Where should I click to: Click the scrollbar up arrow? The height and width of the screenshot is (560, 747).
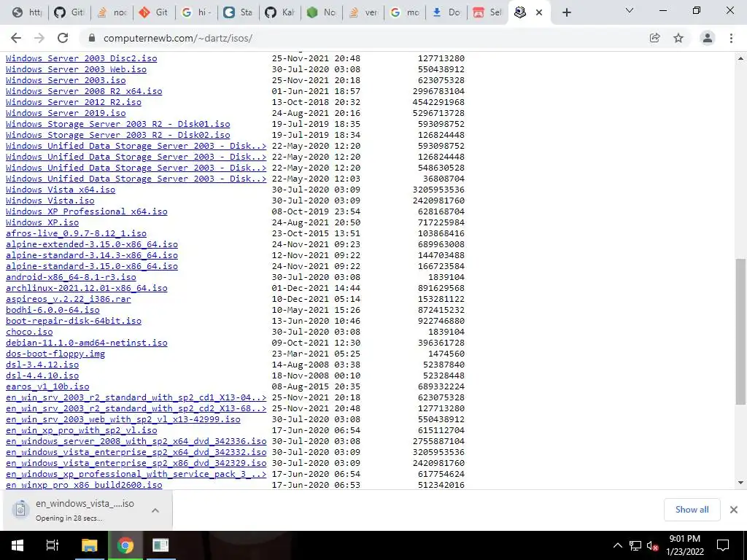740,58
